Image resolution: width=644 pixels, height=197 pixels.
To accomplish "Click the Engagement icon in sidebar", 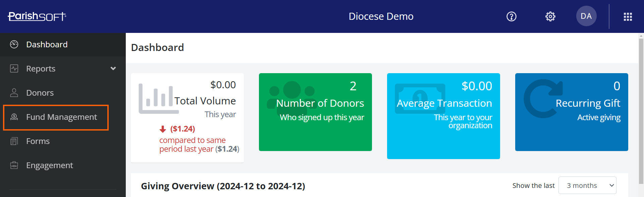I will tap(14, 165).
